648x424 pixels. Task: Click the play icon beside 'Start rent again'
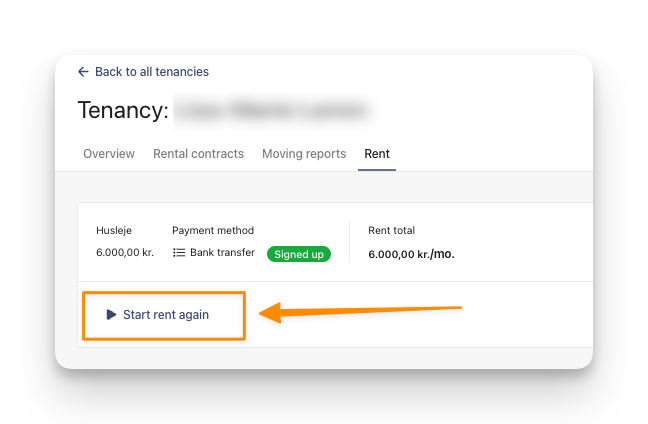click(111, 315)
